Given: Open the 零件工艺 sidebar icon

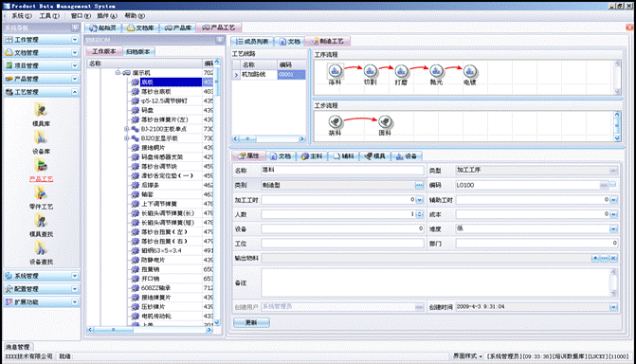Looking at the screenshot, I should click(x=41, y=193).
